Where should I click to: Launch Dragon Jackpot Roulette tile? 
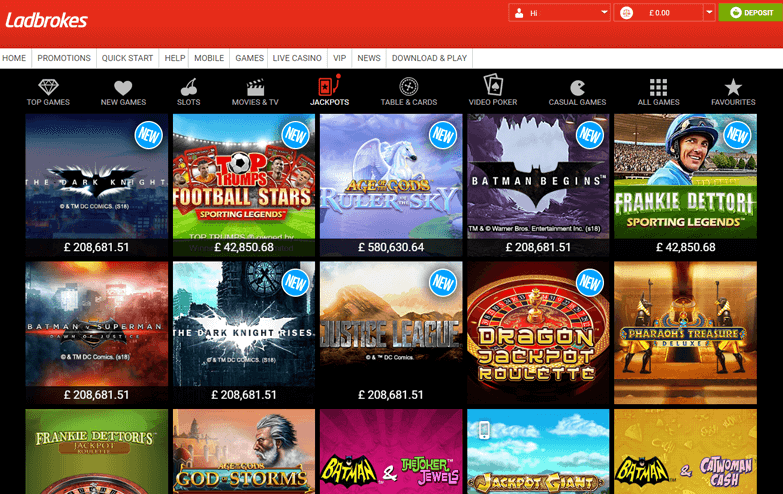pos(538,332)
